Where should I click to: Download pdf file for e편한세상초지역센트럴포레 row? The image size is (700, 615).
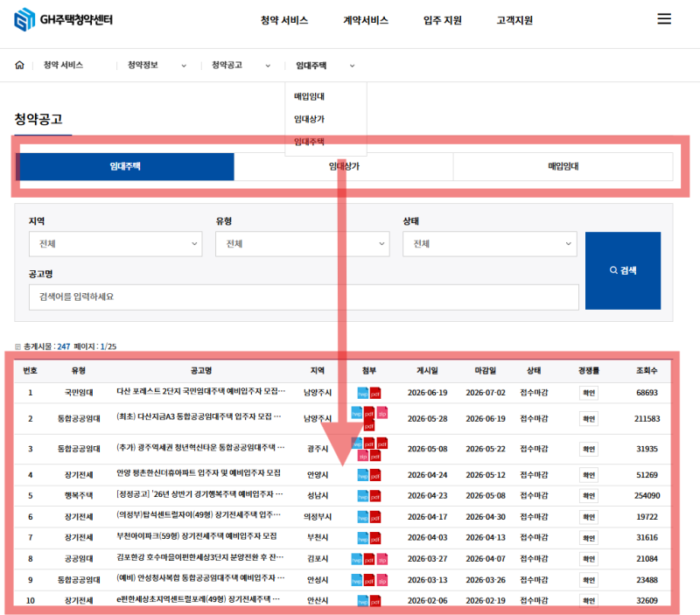pos(375,601)
